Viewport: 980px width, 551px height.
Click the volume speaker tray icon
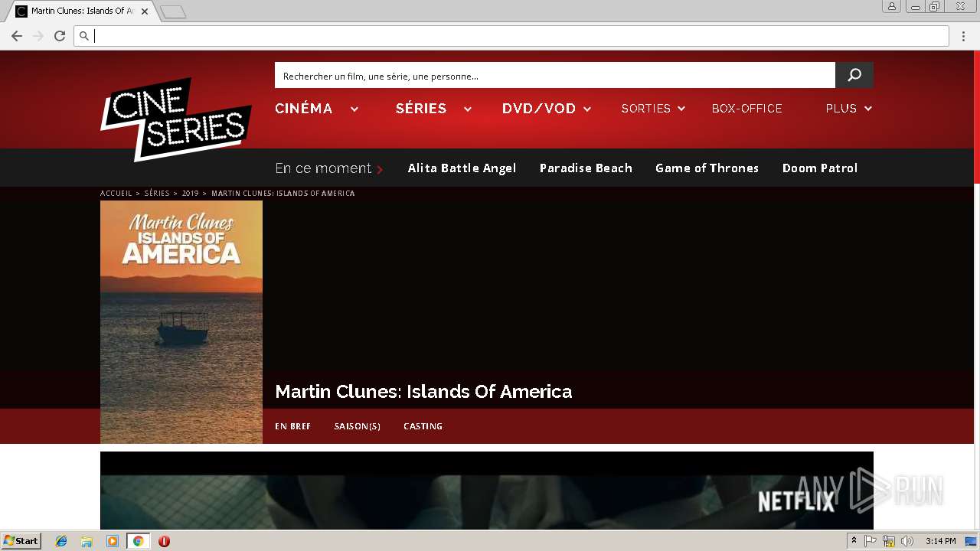(907, 541)
